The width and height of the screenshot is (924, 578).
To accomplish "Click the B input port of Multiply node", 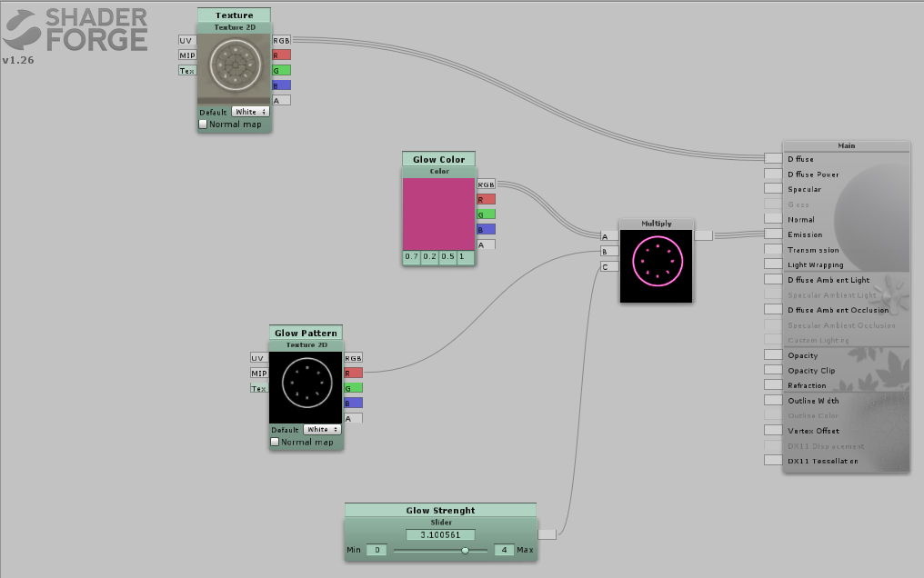I will click(x=609, y=252).
